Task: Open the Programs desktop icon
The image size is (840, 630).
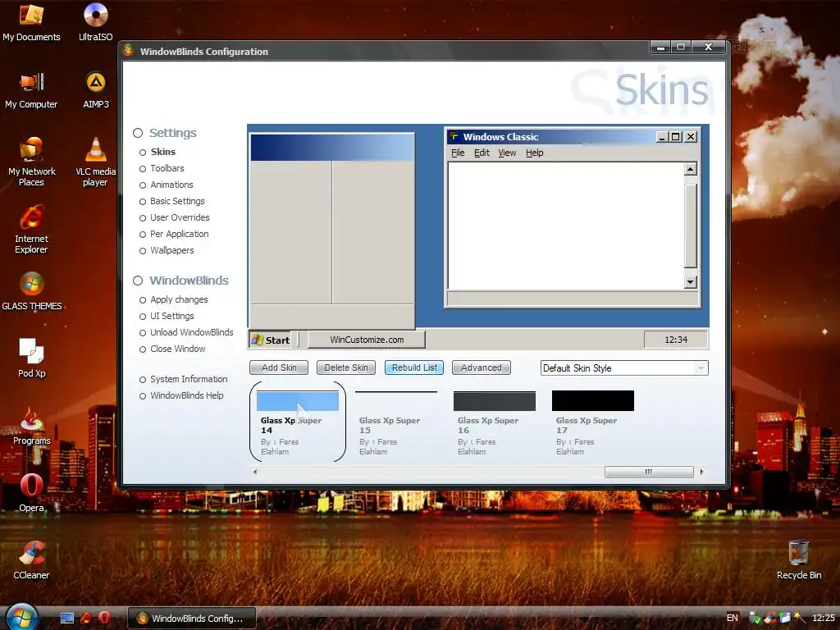Action: point(32,426)
